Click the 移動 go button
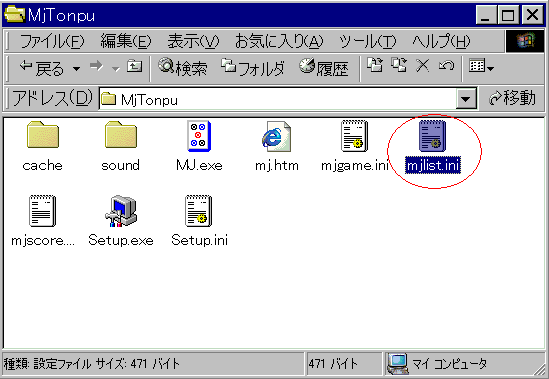 pos(512,98)
